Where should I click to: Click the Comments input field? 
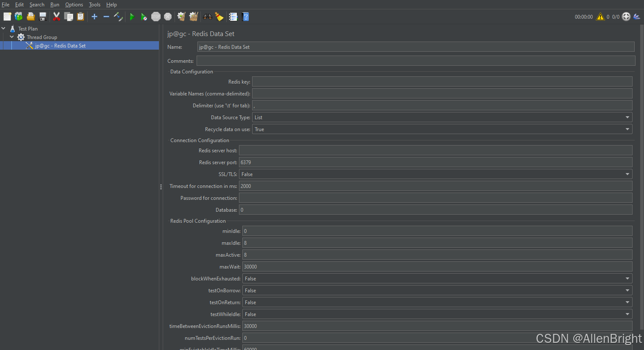point(416,61)
